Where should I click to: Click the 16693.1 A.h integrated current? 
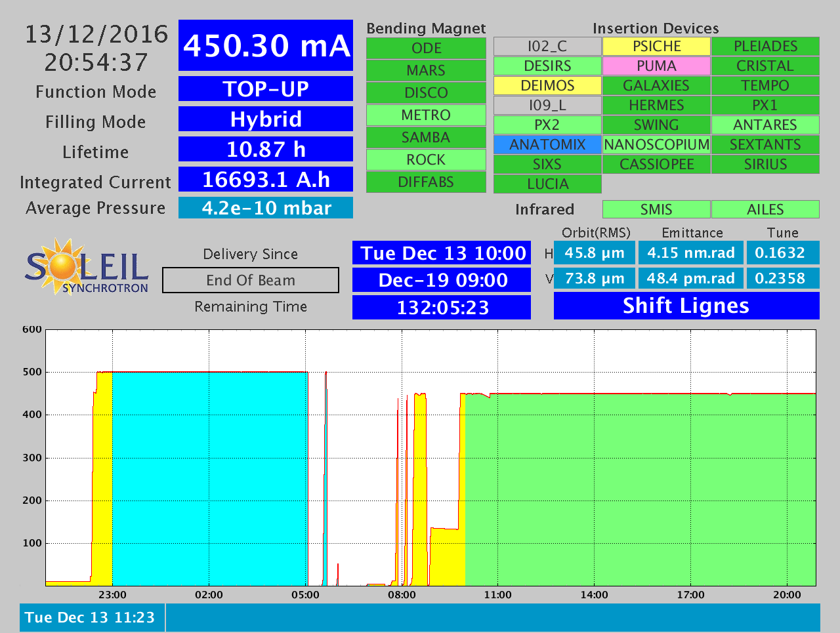pos(266,179)
